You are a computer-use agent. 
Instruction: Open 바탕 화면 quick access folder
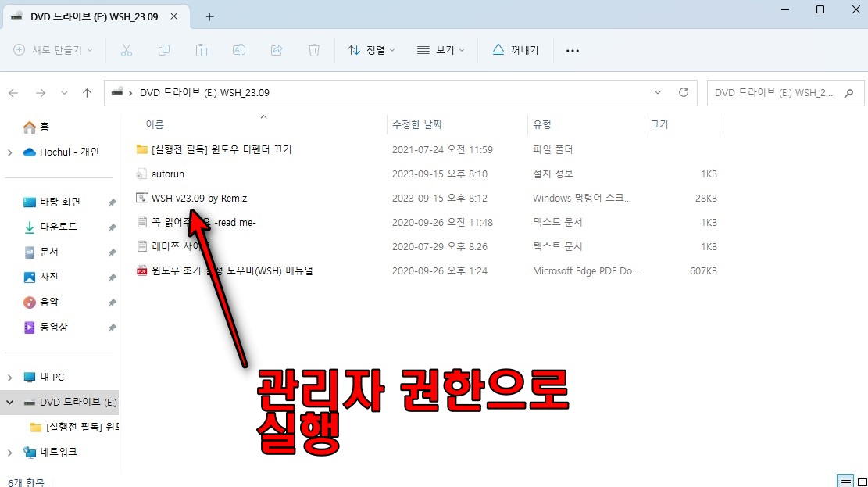[52, 202]
